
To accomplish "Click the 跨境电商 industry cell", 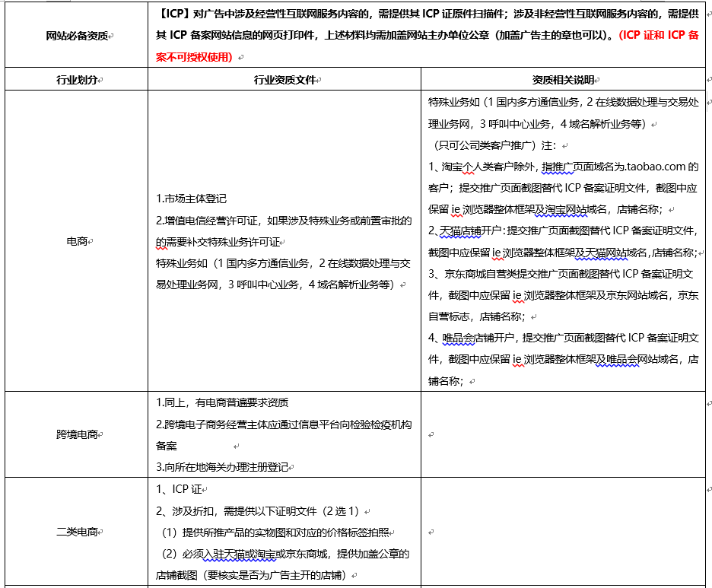I will coord(77,434).
